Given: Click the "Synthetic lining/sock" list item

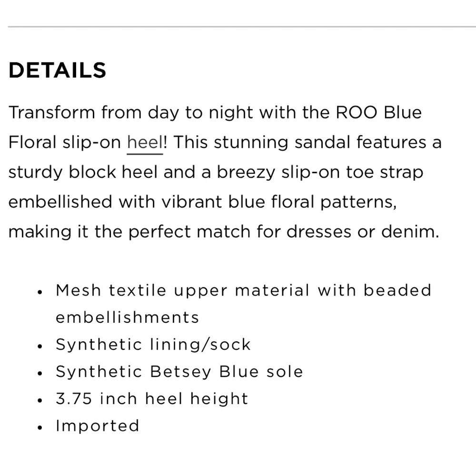Looking at the screenshot, I should point(153,345).
